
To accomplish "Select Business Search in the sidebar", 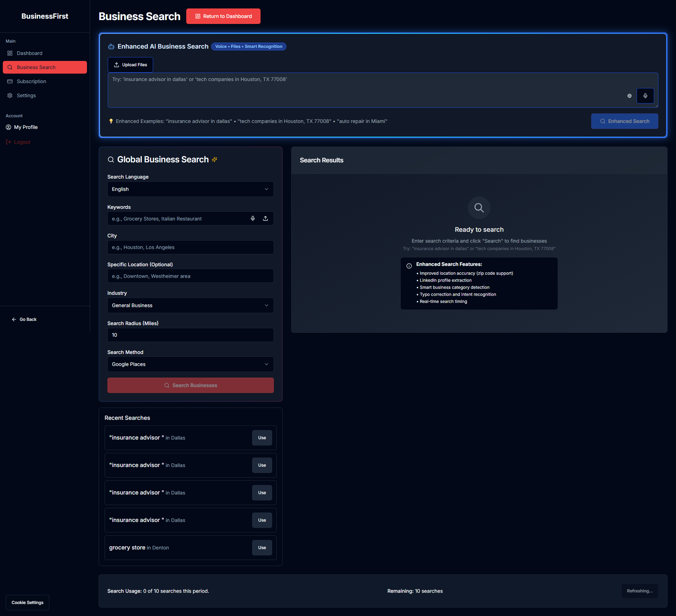I will (45, 67).
